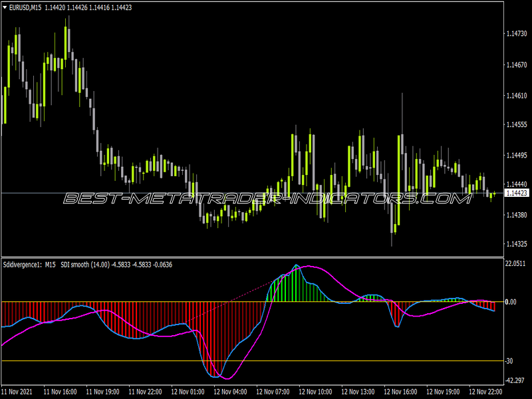Click the 11 Nov 19:00 time label
The width and height of the screenshot is (532, 399).
[103, 392]
